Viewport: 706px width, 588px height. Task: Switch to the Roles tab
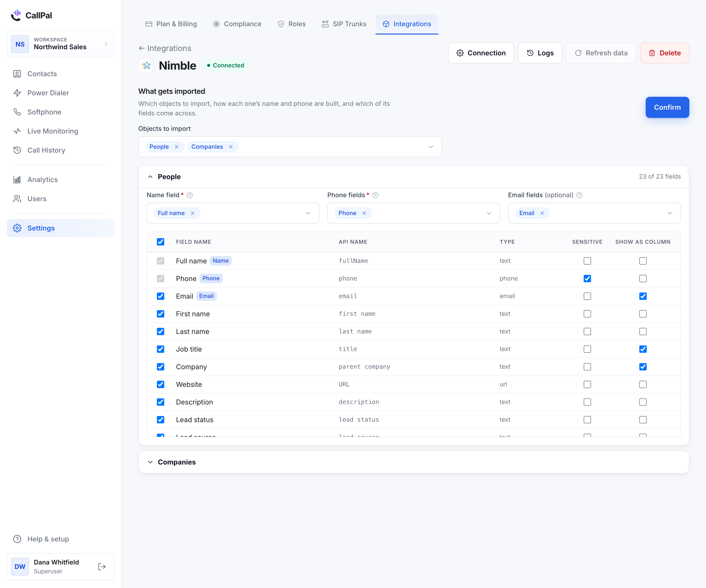tap(292, 24)
